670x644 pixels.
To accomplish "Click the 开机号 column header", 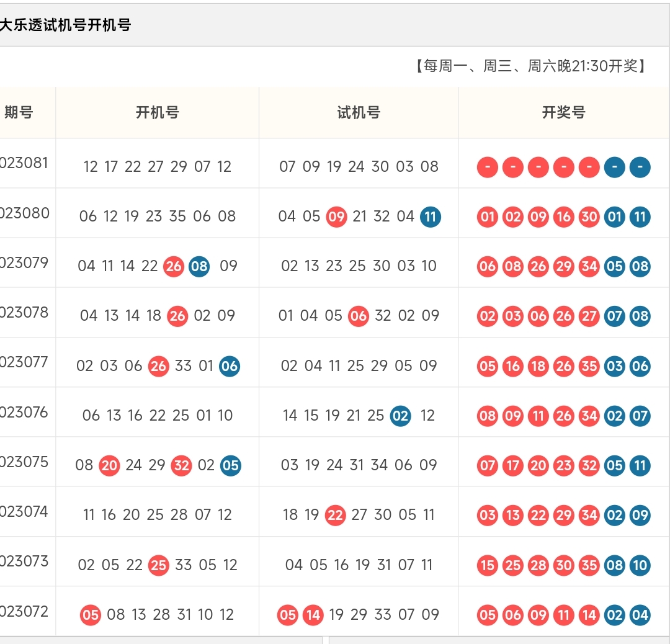I will 157,112.
